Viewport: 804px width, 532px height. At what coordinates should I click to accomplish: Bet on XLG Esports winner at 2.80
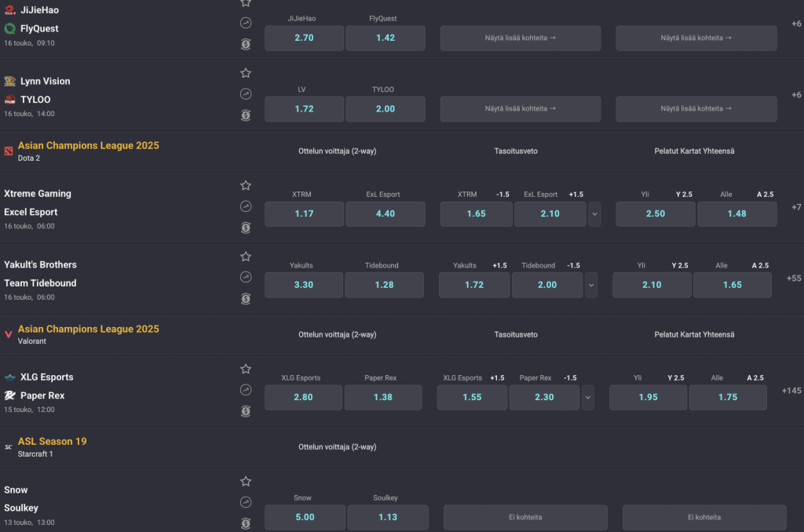[303, 397]
